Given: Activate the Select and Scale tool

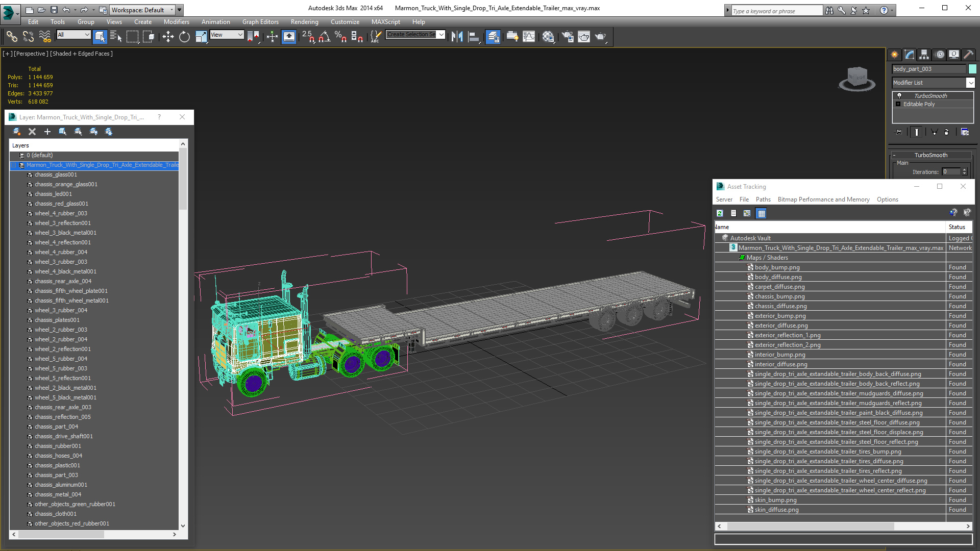Looking at the screenshot, I should pos(201,36).
